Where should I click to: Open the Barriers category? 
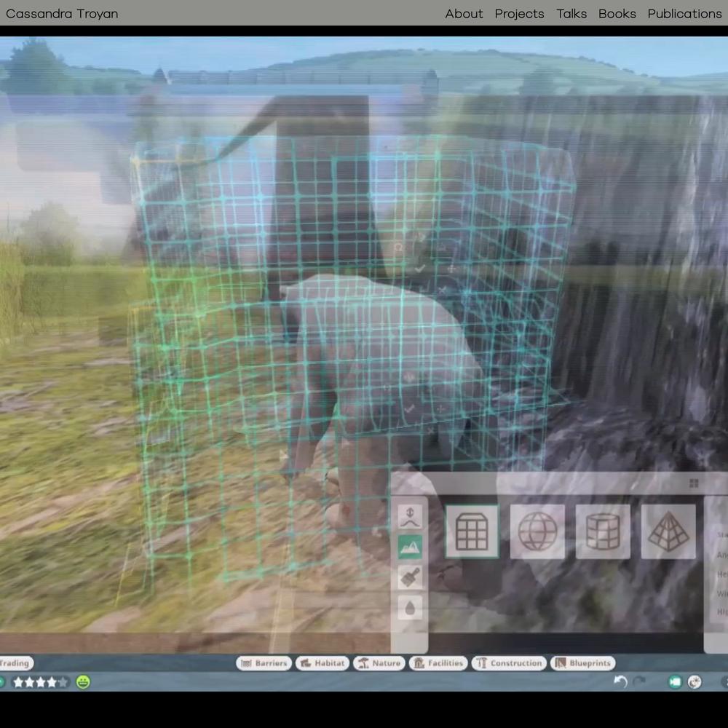point(264,663)
